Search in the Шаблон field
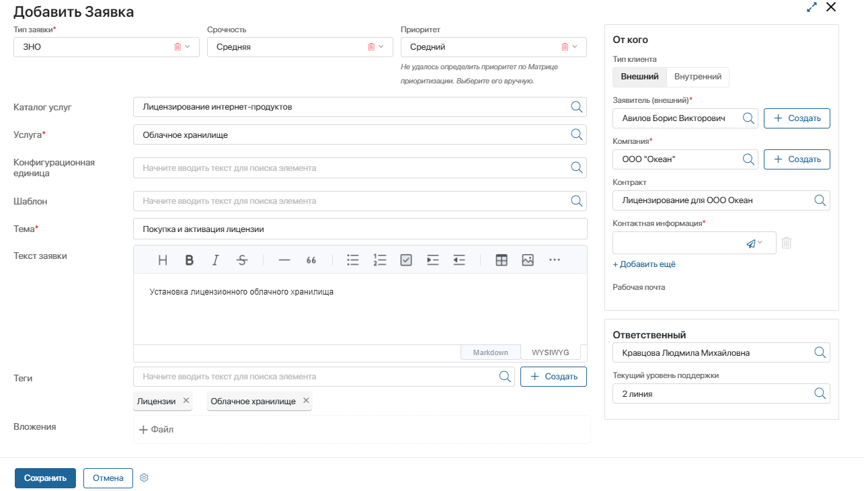This screenshot has height=491, width=868. tap(576, 201)
